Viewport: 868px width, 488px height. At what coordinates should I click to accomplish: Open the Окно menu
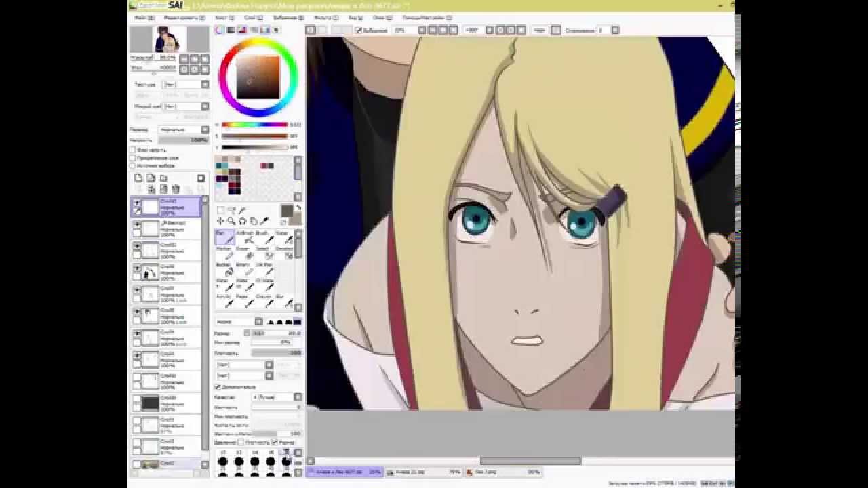[381, 18]
